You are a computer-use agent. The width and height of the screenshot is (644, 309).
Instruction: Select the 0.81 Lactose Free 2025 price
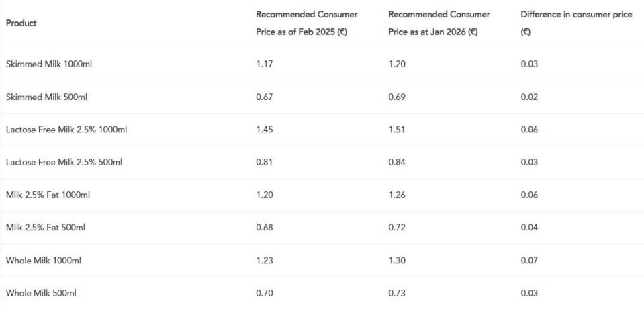click(264, 162)
